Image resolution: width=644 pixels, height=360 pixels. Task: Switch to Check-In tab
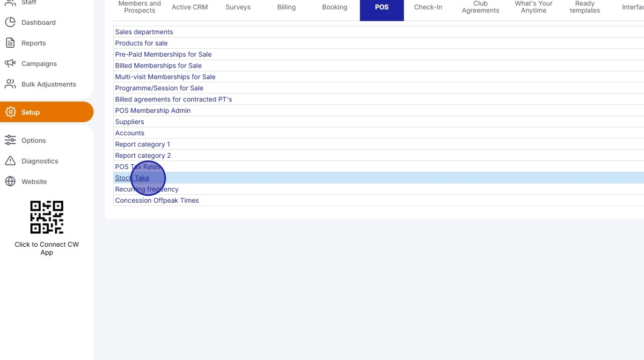[x=428, y=7]
